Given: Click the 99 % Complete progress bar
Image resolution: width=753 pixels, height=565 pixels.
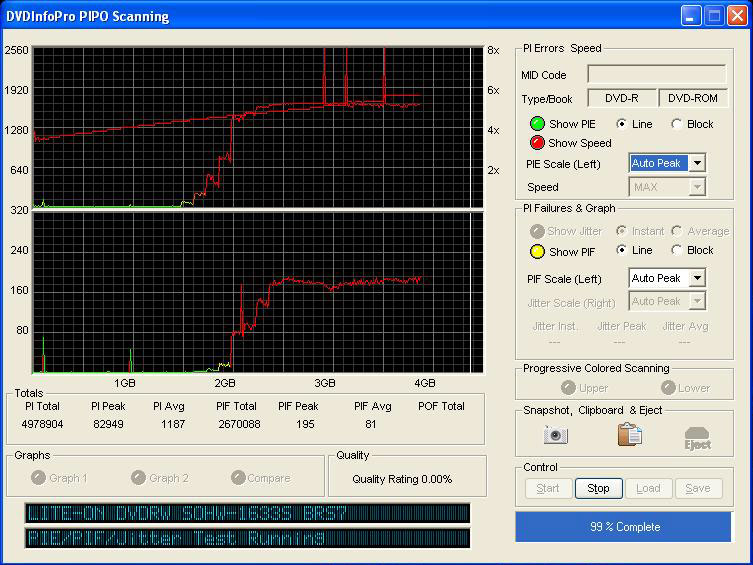Looking at the screenshot, I should click(x=624, y=527).
